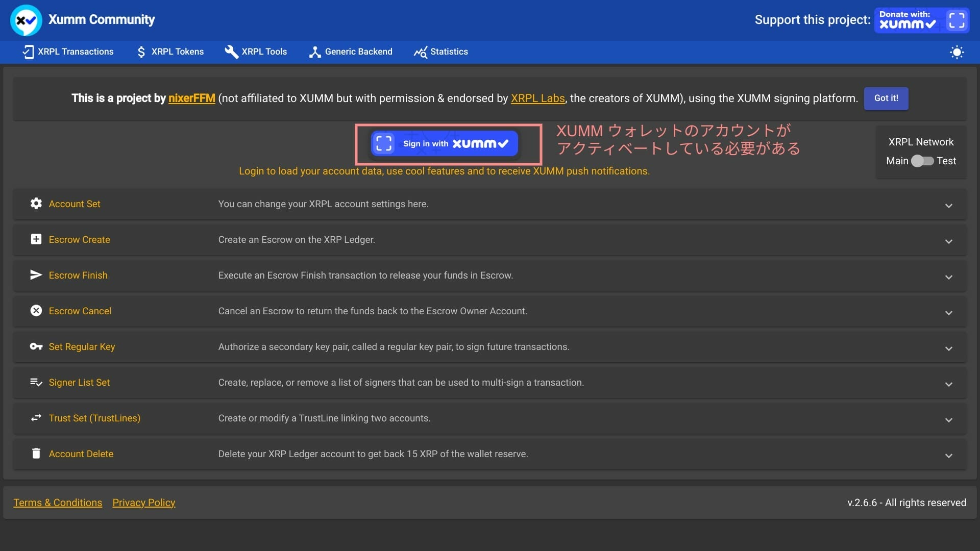
Task: Click the cancel X icon beside Escrow Cancel
Action: (x=36, y=311)
